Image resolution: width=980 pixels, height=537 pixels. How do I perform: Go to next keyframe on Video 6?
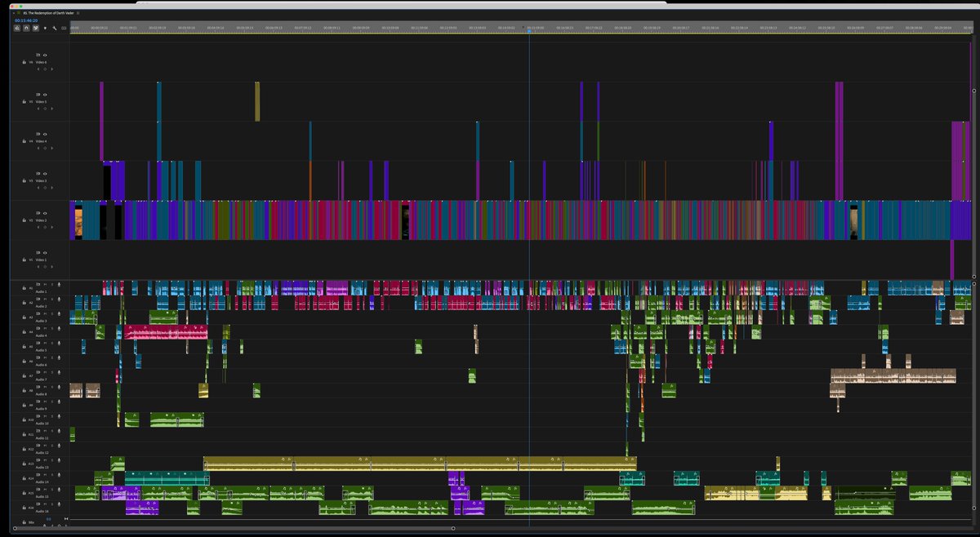click(52, 69)
